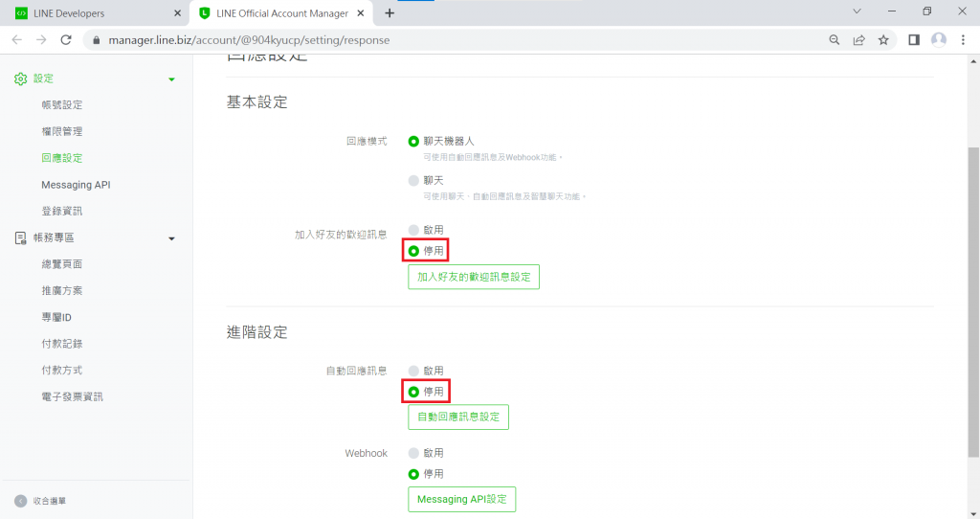Viewport: 980px width, 519px height.
Task: Open 電子發票資訊 in the sidebar
Action: 72,396
